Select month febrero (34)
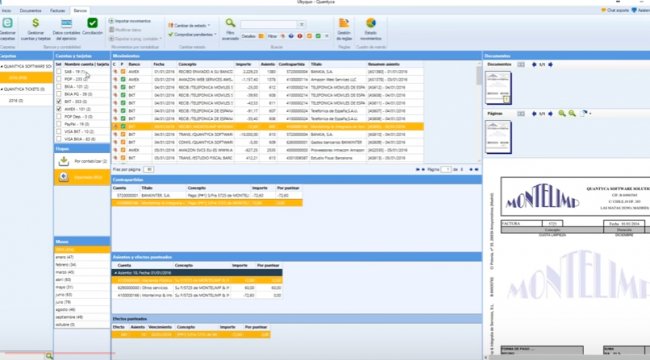The image size is (650, 360). coord(82,265)
